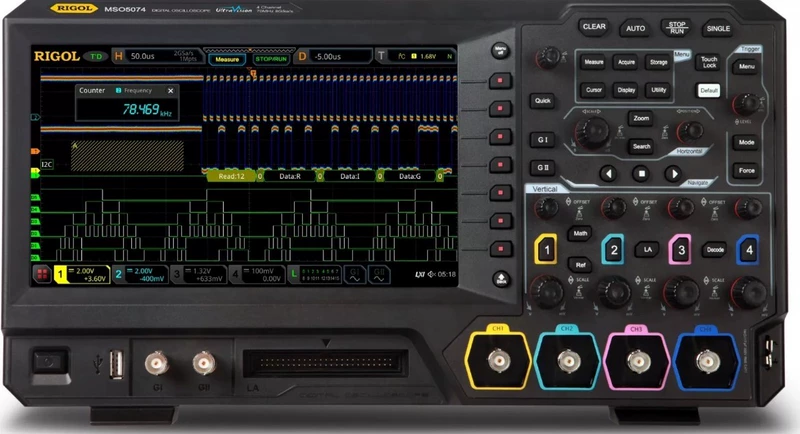Viewport: 800px width, 434px height.
Task: Tap the channel 1 2.00V scale label
Action: 85,271
